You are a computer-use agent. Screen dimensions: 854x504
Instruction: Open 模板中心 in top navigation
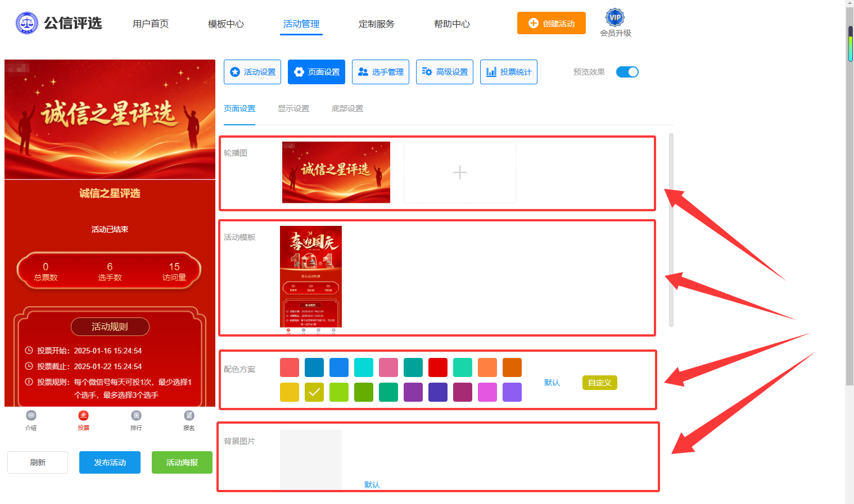click(x=226, y=24)
